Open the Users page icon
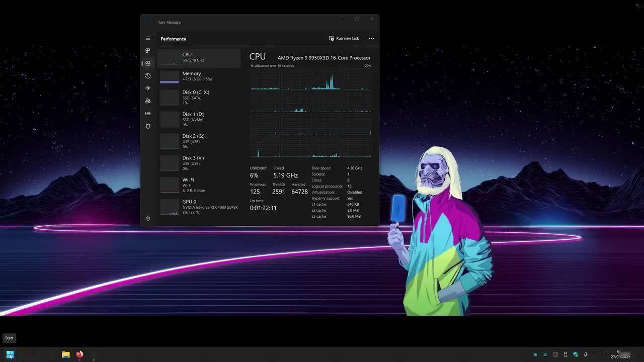This screenshot has width=644, height=362. coord(148,101)
